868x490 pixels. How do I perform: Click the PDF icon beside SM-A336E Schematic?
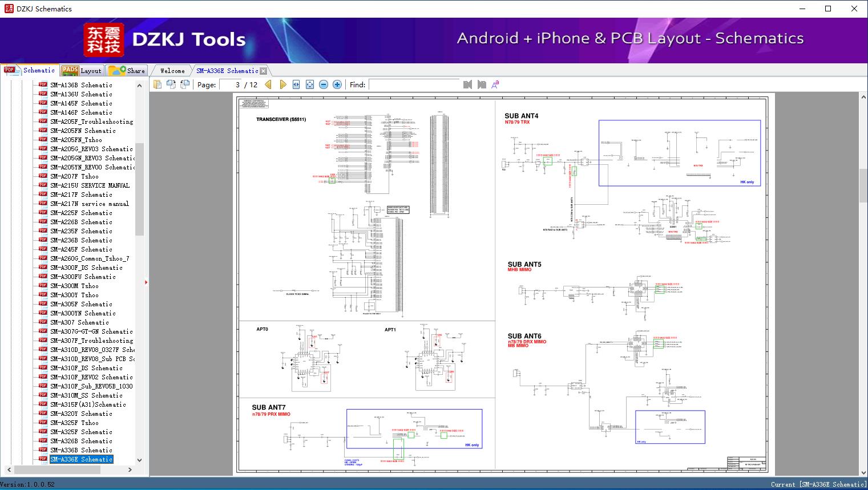click(x=43, y=459)
